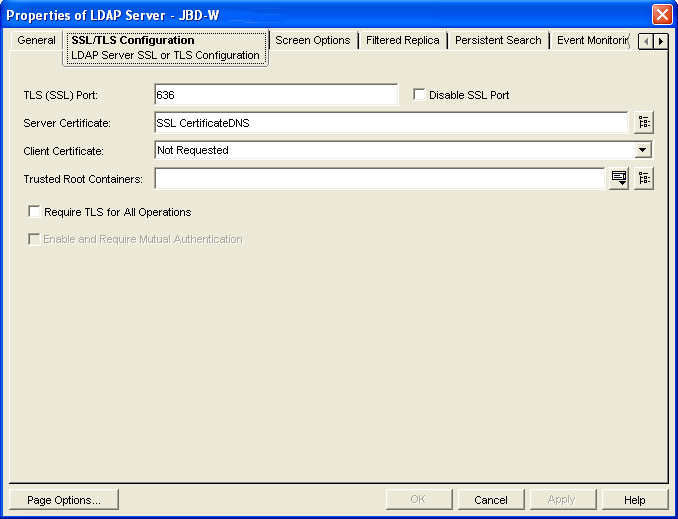Open Help for this dialog
This screenshot has height=519, width=678.
tap(634, 499)
